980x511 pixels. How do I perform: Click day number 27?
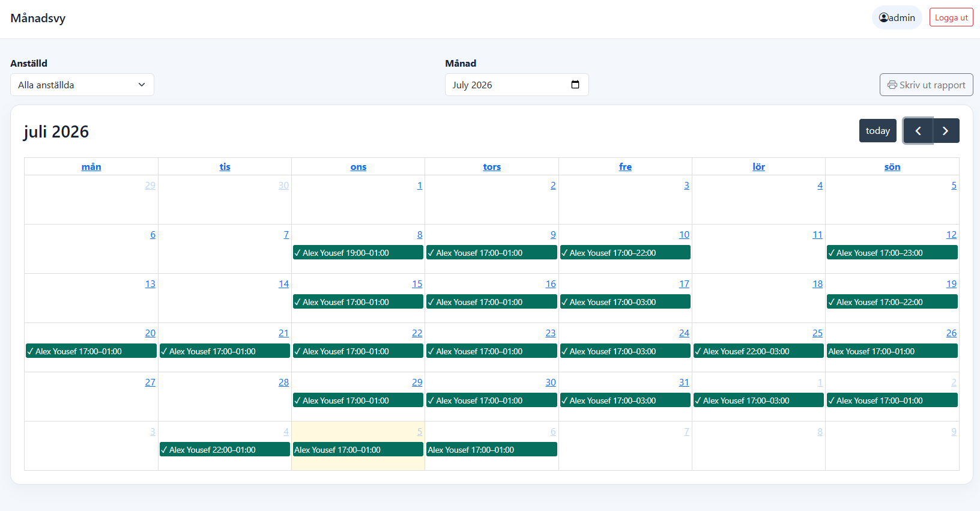(x=150, y=382)
